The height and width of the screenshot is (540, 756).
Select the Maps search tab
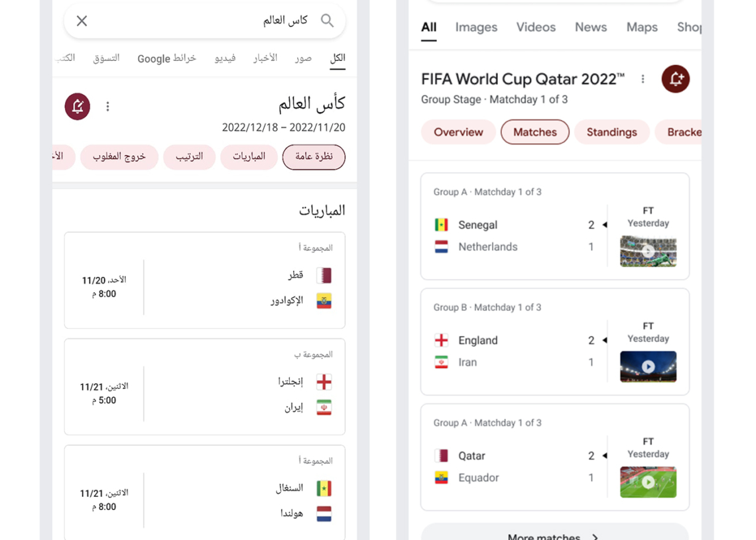(642, 27)
